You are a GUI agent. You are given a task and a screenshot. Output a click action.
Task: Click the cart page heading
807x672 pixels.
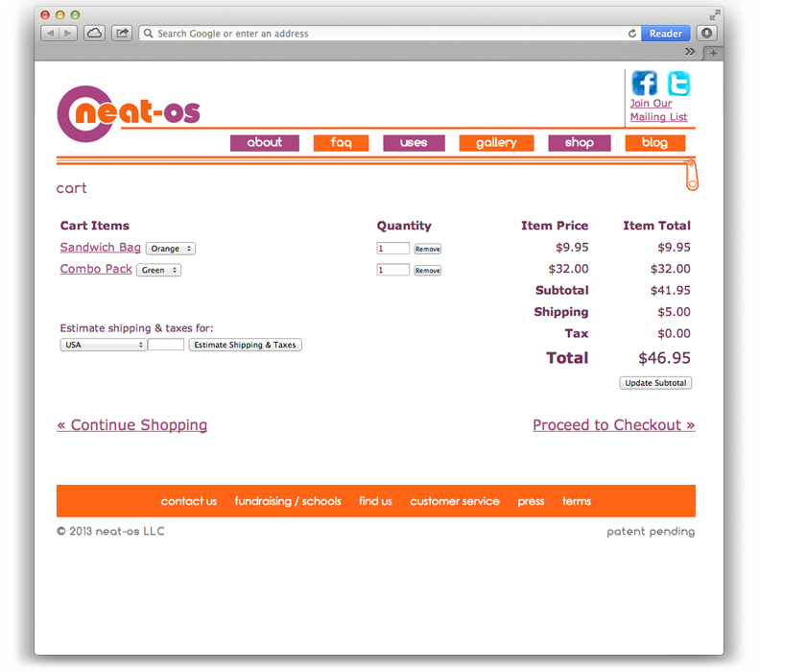point(72,188)
